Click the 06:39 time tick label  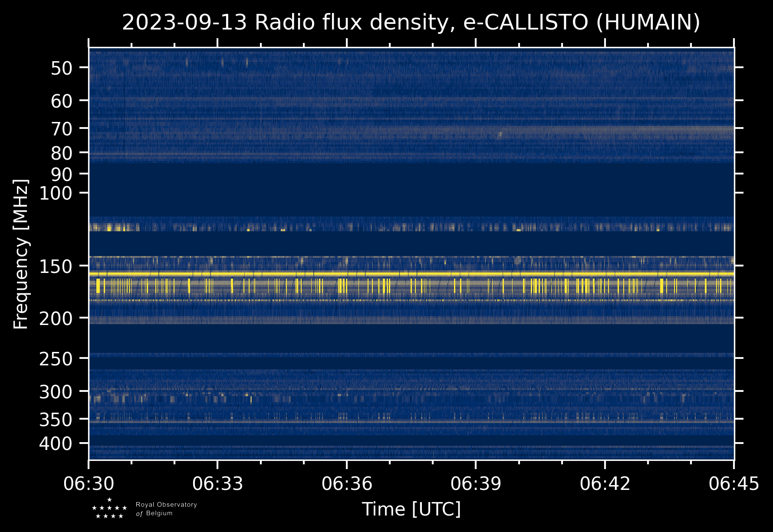click(476, 483)
